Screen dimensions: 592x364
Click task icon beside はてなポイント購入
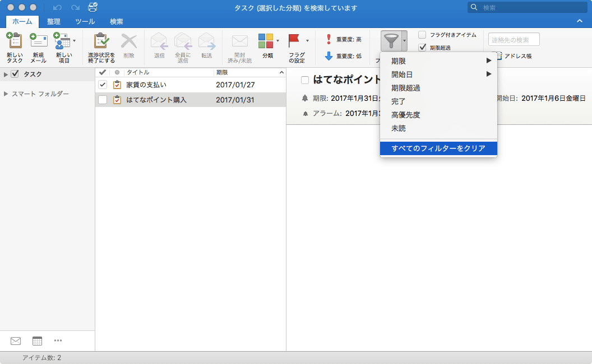pos(117,100)
